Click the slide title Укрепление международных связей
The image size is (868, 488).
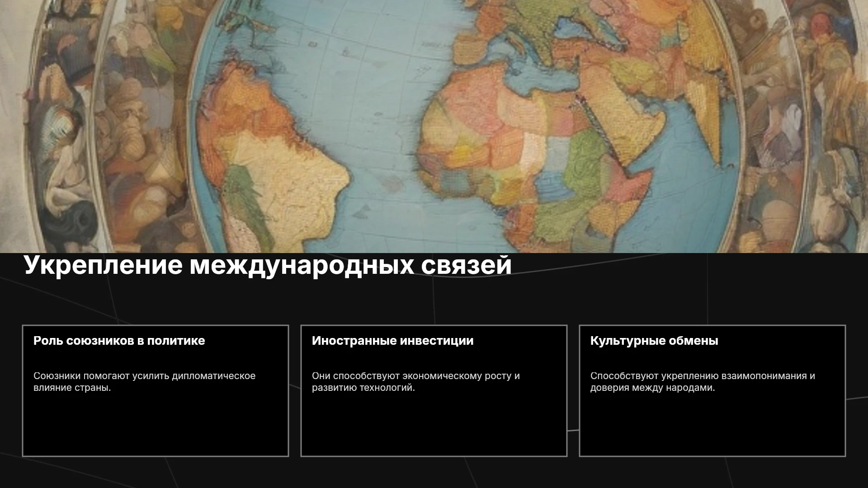268,265
